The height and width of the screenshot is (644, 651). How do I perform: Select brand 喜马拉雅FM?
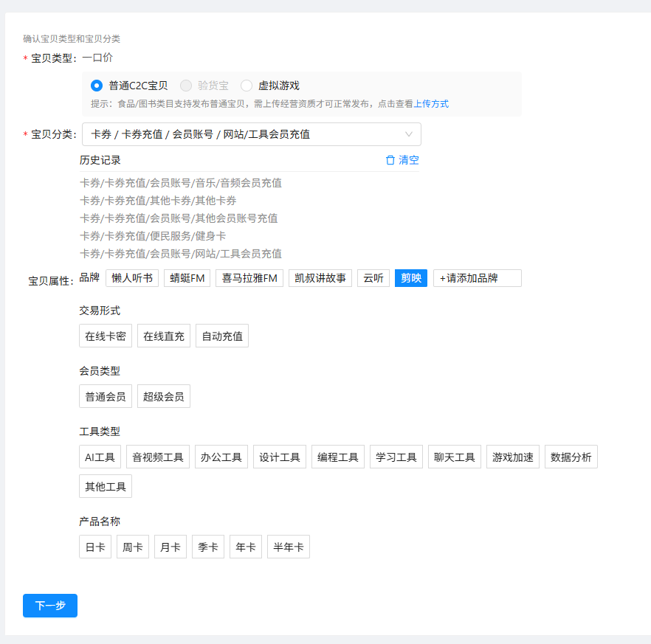(249, 278)
